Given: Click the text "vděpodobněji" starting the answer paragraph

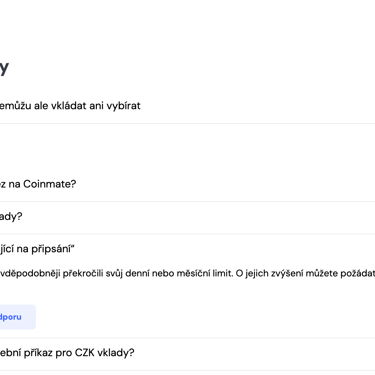Looking at the screenshot, I should (x=30, y=274).
